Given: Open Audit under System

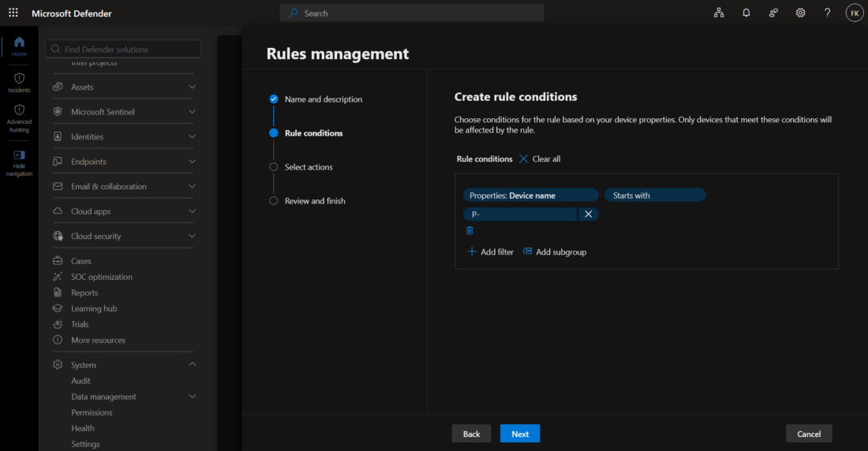Looking at the screenshot, I should (x=80, y=381).
